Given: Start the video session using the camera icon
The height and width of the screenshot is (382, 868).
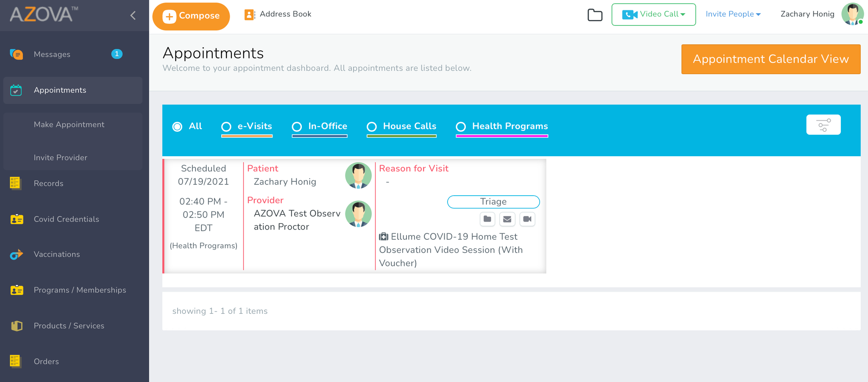Looking at the screenshot, I should pyautogui.click(x=527, y=219).
